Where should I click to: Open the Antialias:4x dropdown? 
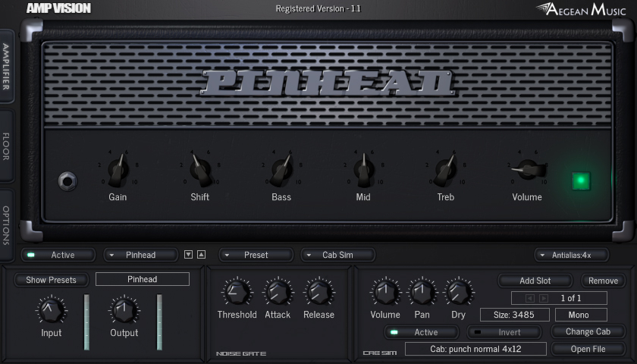tap(571, 255)
